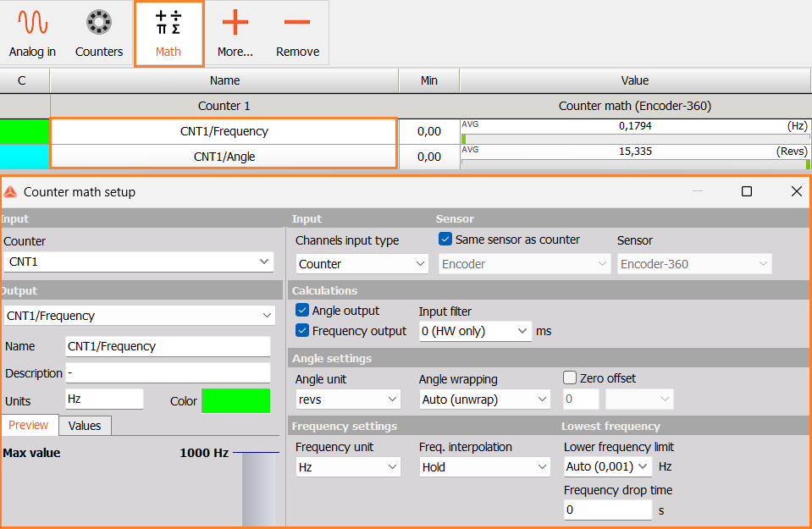Screen dimensions: 812x529
Task: Select the CNT1/Angle channel row
Action: pos(224,157)
